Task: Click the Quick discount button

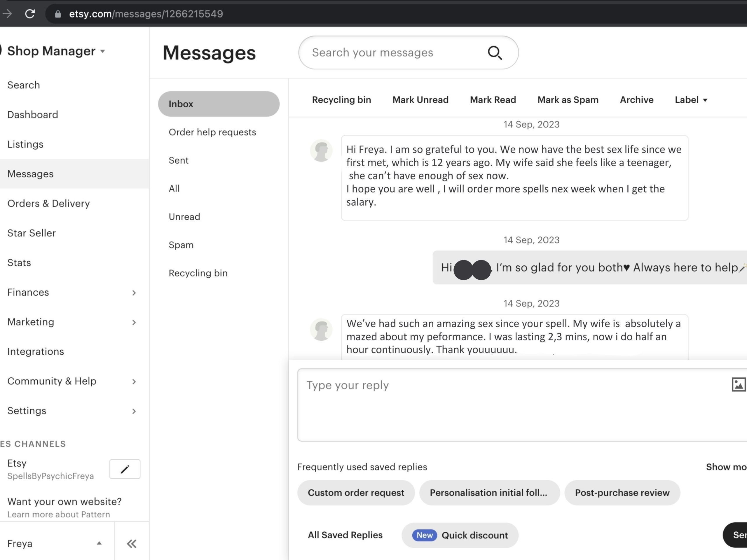Action: pyautogui.click(x=460, y=535)
